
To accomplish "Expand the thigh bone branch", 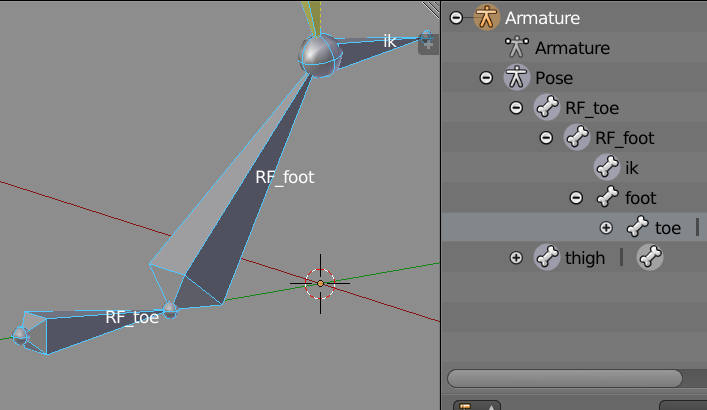I will coord(516,258).
